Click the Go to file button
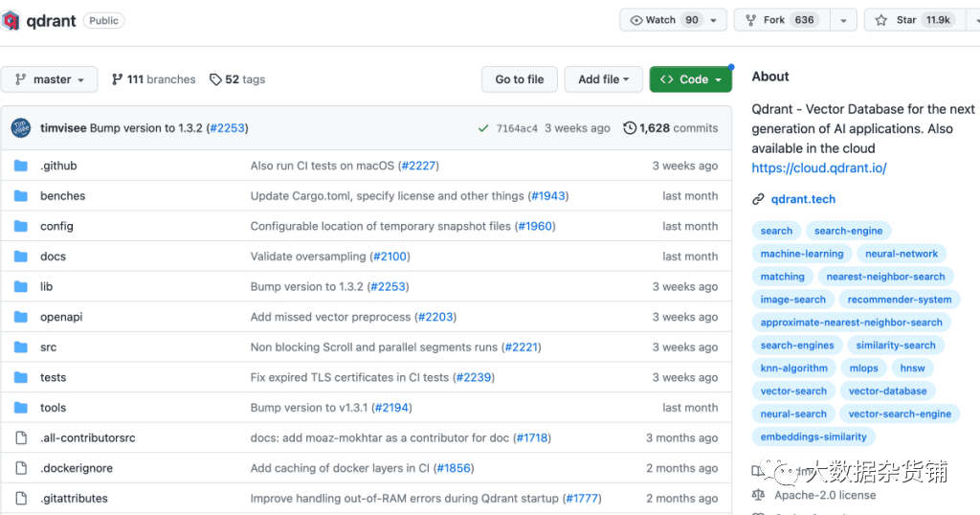Screen dimensions: 980x515 (520, 79)
